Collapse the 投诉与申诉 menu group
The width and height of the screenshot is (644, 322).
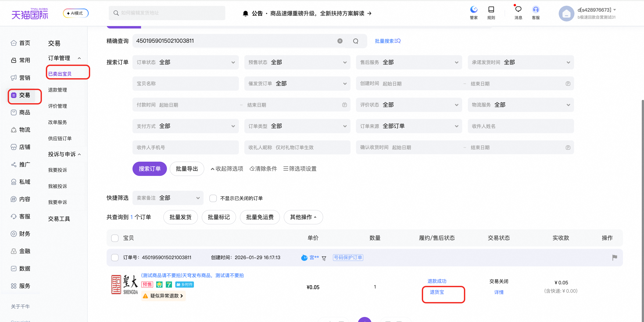[x=79, y=154]
